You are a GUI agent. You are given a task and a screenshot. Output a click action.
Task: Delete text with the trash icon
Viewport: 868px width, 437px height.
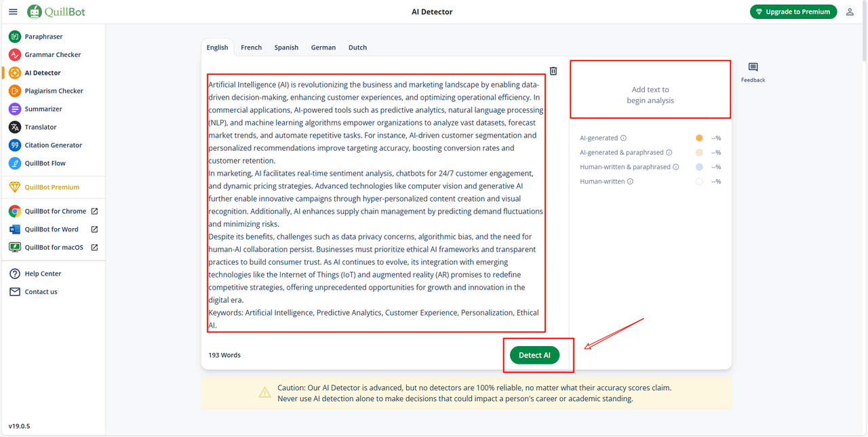[x=553, y=71]
